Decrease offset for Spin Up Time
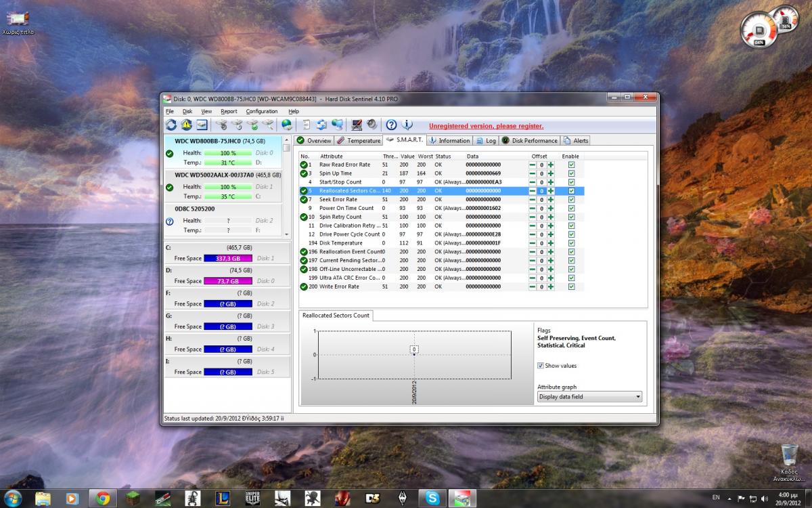The height and width of the screenshot is (508, 812). pos(533,173)
